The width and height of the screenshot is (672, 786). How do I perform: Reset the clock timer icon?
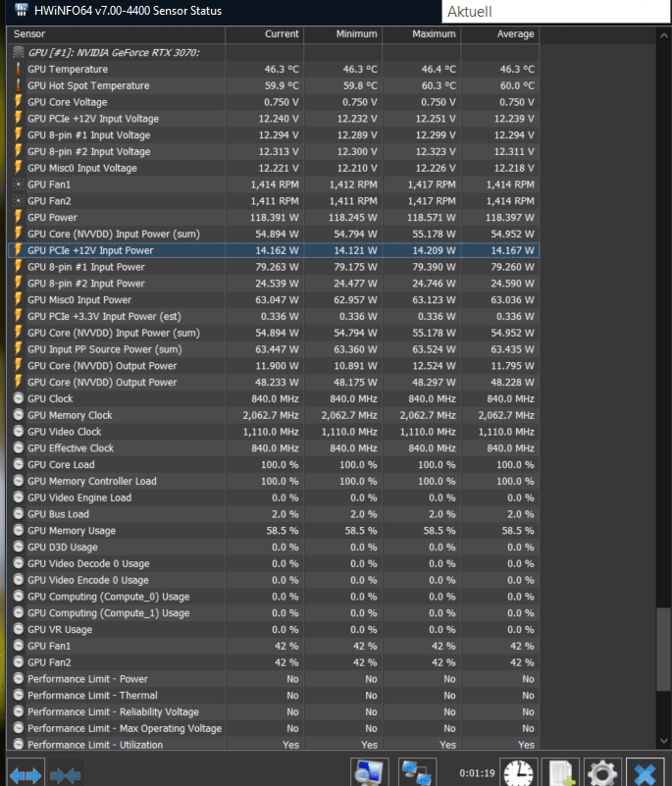pos(519,773)
